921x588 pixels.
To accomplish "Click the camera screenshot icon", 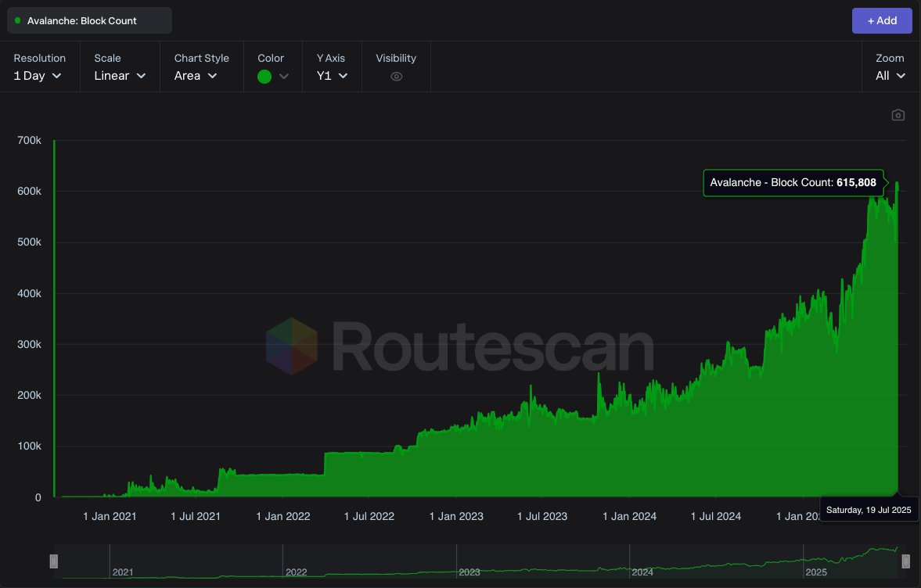I will tap(898, 115).
